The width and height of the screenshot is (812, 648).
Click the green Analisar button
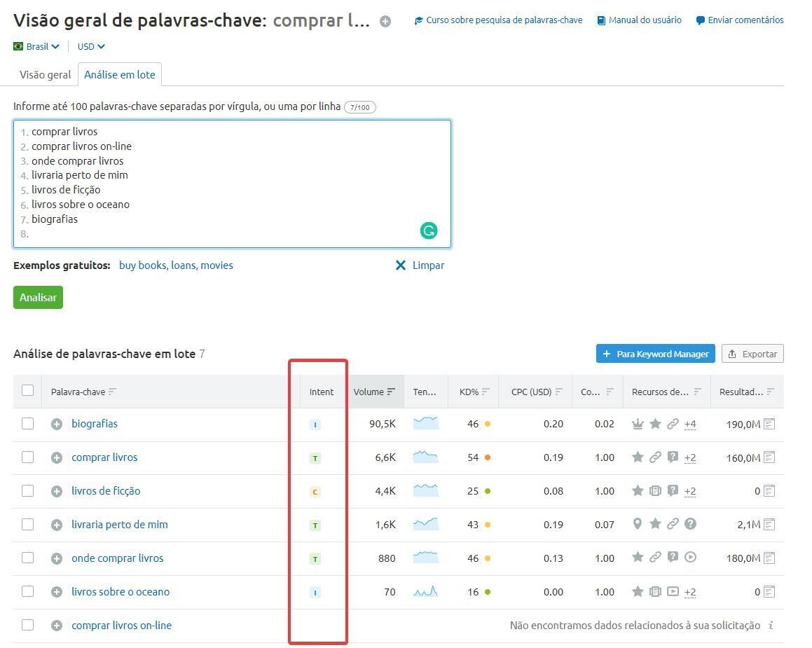click(x=38, y=297)
